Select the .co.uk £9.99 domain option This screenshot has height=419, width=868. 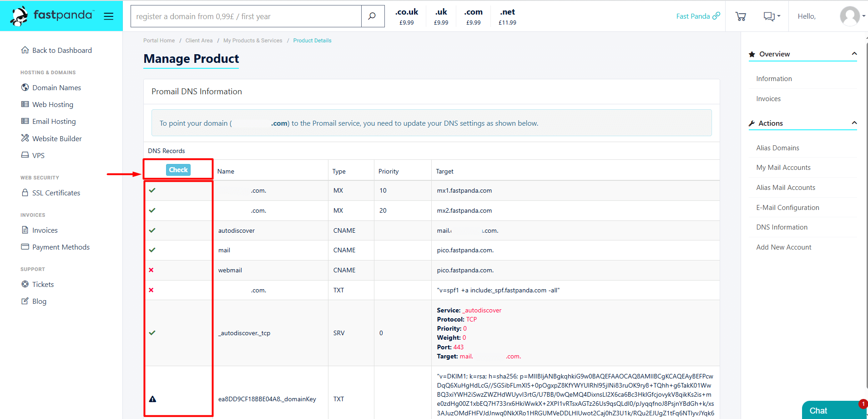[406, 16]
